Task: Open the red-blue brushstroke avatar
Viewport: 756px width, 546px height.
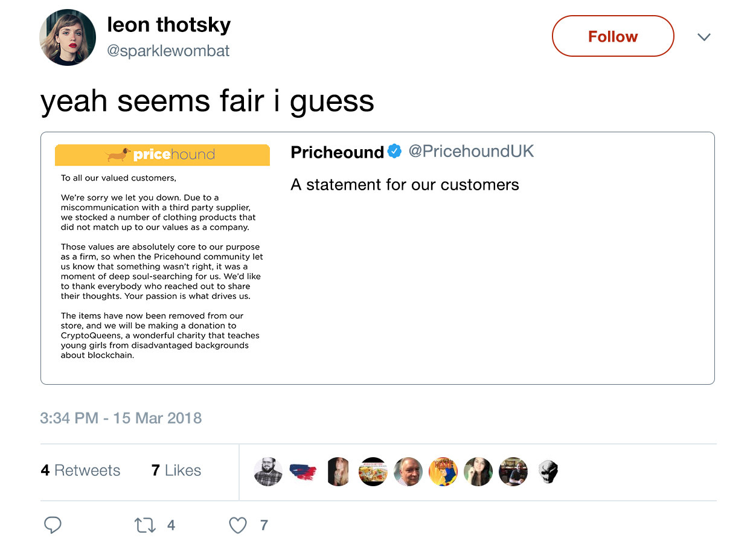Action: (x=303, y=472)
